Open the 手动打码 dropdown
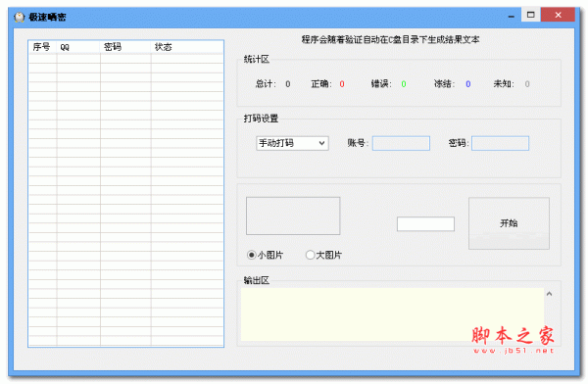Image resolution: width=588 pixels, height=384 pixels. 292,143
